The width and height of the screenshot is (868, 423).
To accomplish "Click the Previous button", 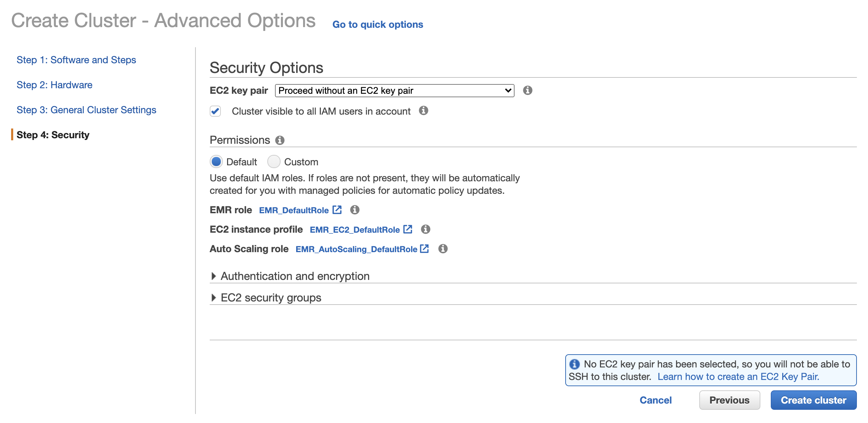I will tap(729, 400).
